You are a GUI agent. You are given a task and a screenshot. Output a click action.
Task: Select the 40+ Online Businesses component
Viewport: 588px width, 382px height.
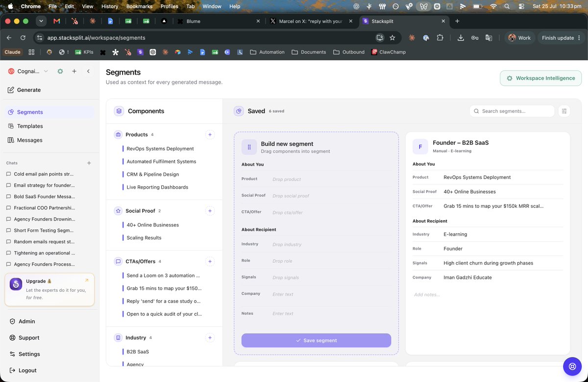pyautogui.click(x=153, y=225)
